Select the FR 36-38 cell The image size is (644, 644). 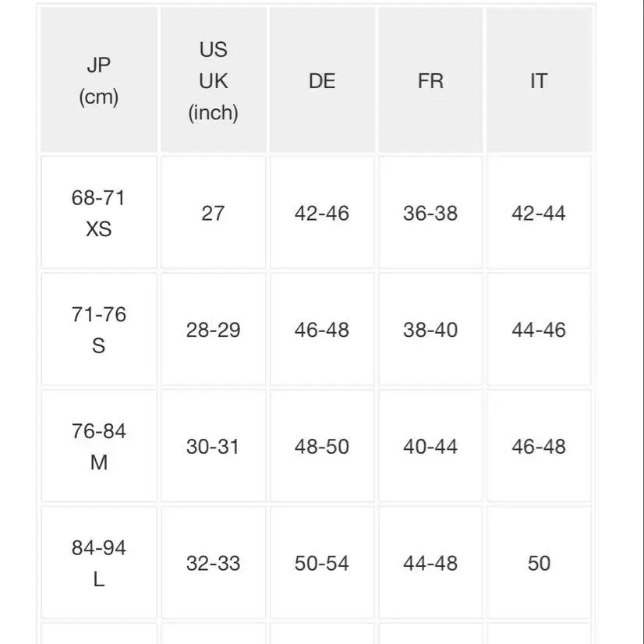[x=430, y=212]
